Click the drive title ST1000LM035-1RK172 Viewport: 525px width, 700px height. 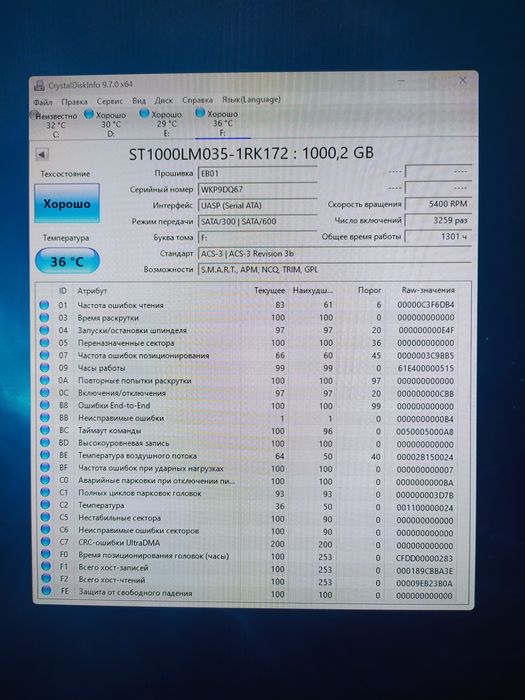point(208,154)
